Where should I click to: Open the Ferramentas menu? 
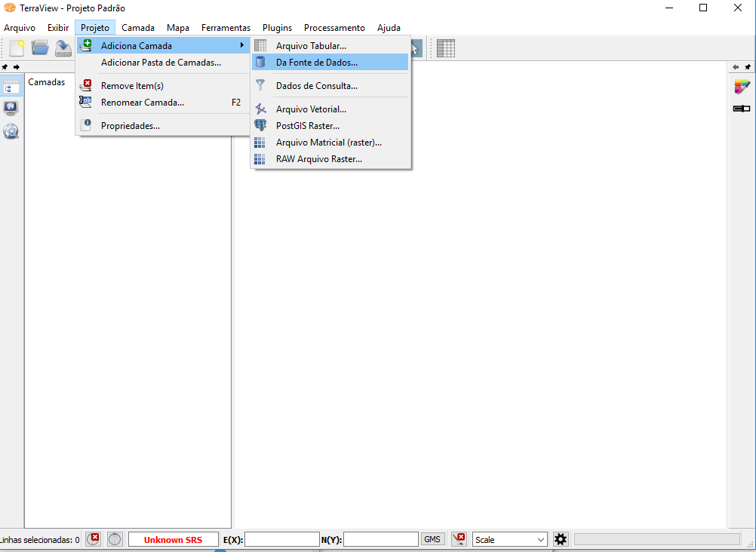pyautogui.click(x=226, y=28)
